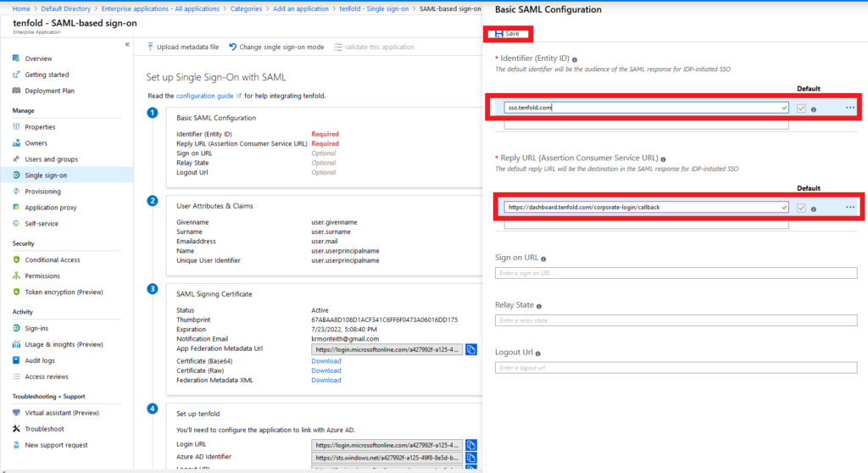Open Sign-ins under Activity
The height and width of the screenshot is (473, 868).
(36, 328)
